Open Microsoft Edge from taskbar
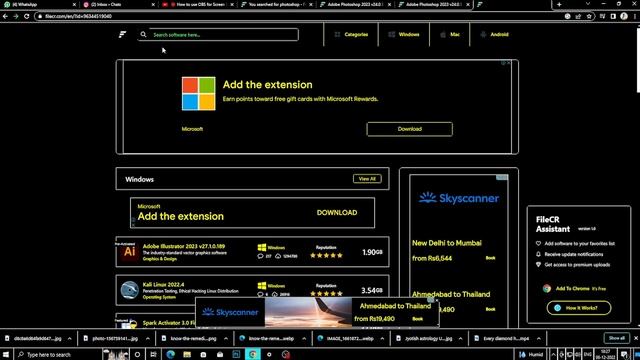The image size is (640, 360). click(170, 354)
